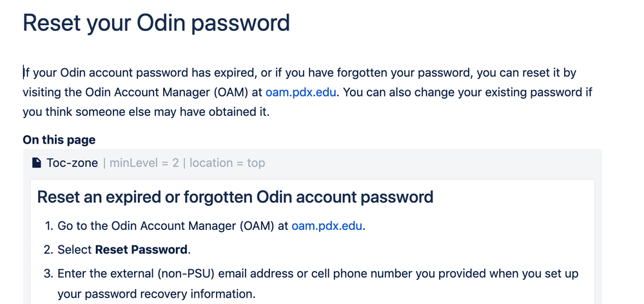Click intro text "If your Odin account password has expired"
Viewport: 644px width, 304px height.
pos(129,72)
